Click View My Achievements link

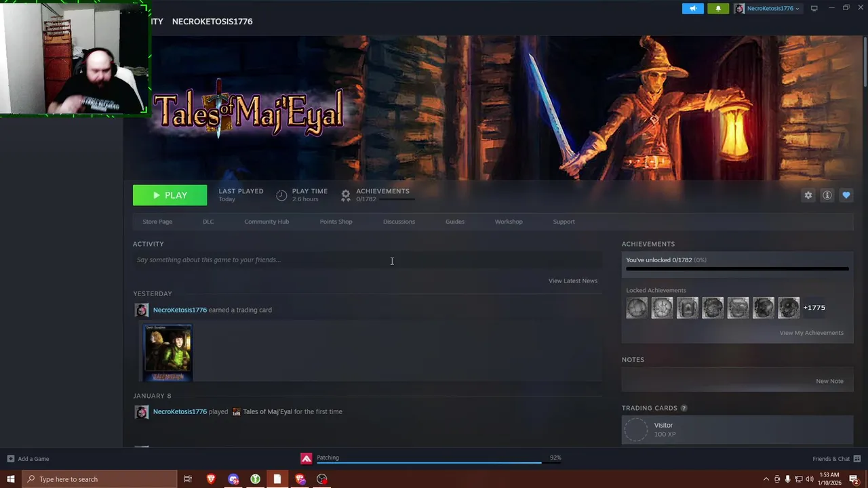[x=812, y=333]
